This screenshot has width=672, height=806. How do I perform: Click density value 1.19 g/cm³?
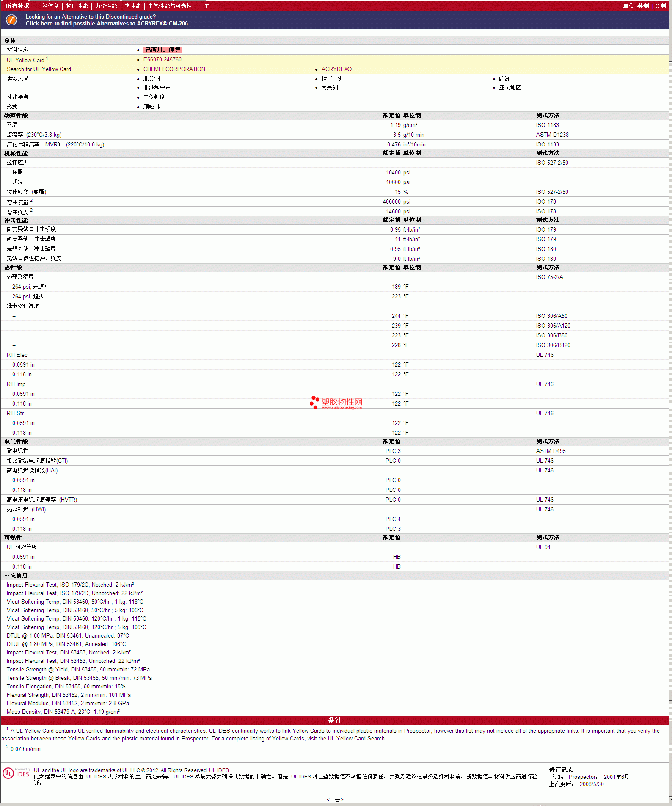tap(403, 125)
